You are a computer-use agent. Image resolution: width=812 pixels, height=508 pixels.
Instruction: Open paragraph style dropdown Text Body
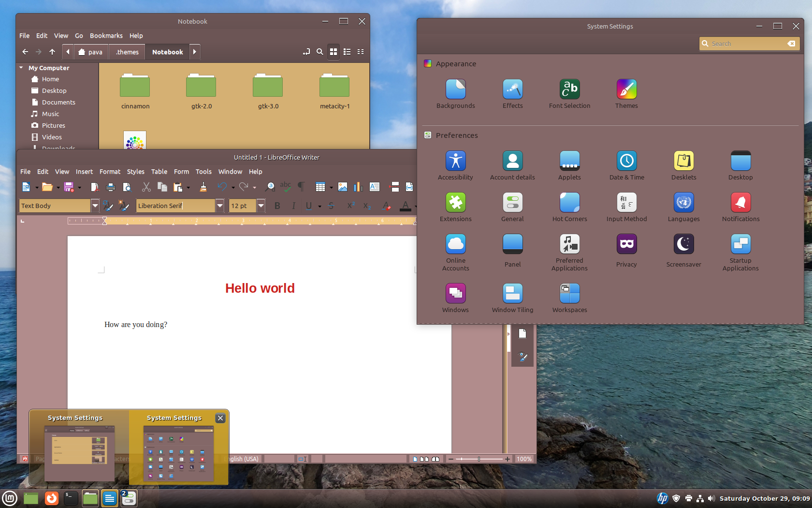coord(95,206)
